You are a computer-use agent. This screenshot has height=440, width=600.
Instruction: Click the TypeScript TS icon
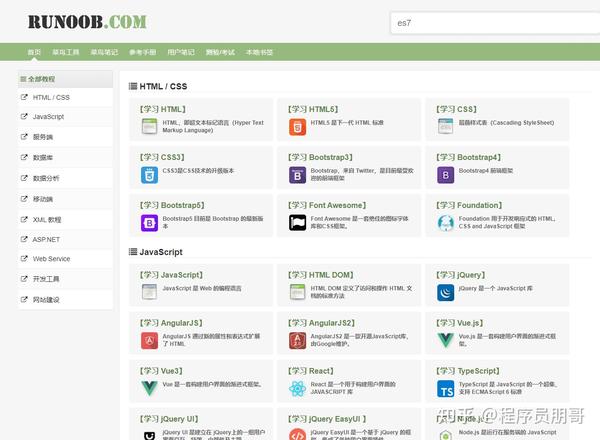pos(445,389)
